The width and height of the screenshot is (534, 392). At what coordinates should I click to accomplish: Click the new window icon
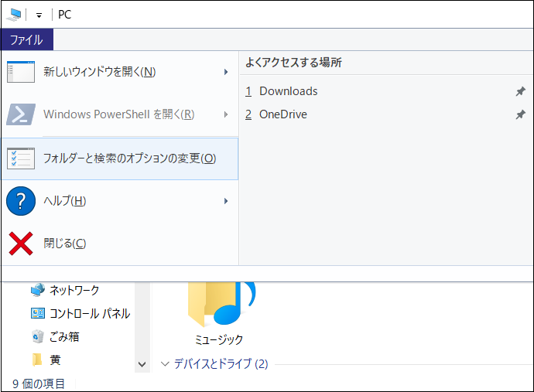point(21,72)
